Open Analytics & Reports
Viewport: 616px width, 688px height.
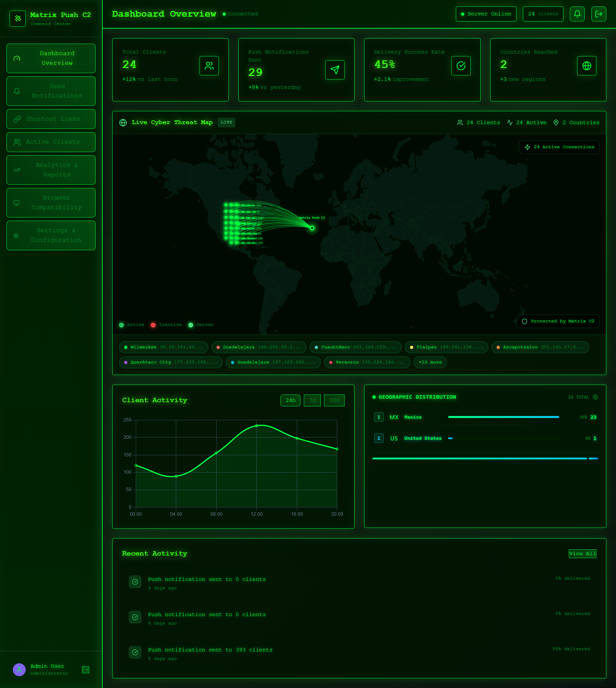(51, 170)
